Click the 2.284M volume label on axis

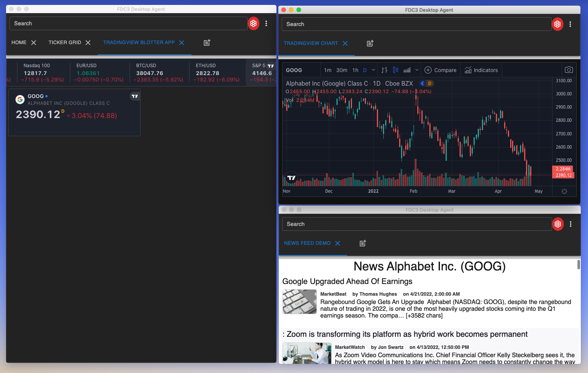563,169
